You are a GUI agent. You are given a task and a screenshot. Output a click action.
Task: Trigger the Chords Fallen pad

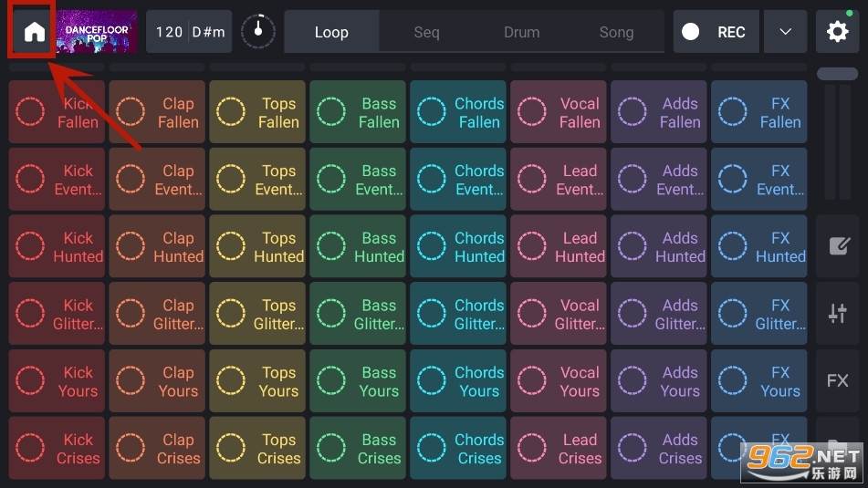(x=458, y=112)
